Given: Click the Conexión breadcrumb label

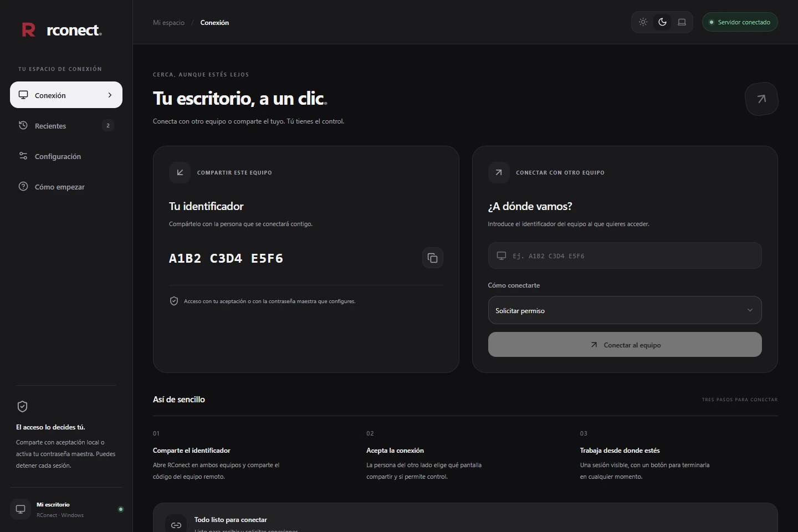Looking at the screenshot, I should point(214,23).
